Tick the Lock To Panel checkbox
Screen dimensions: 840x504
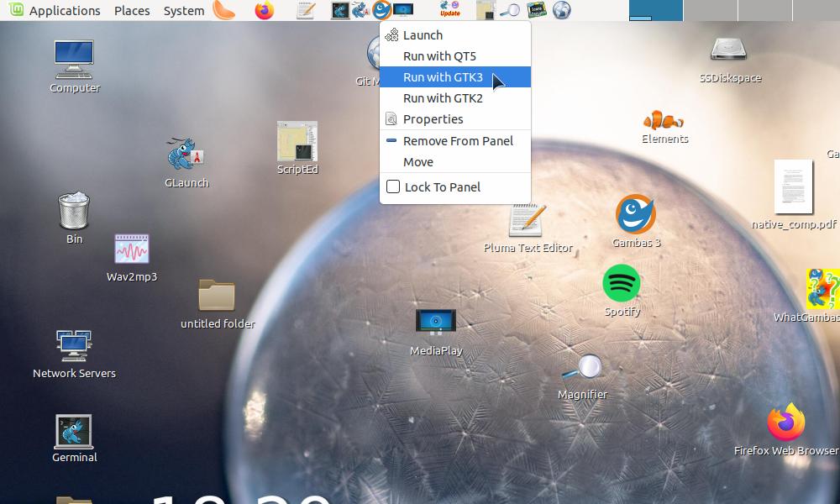[393, 186]
